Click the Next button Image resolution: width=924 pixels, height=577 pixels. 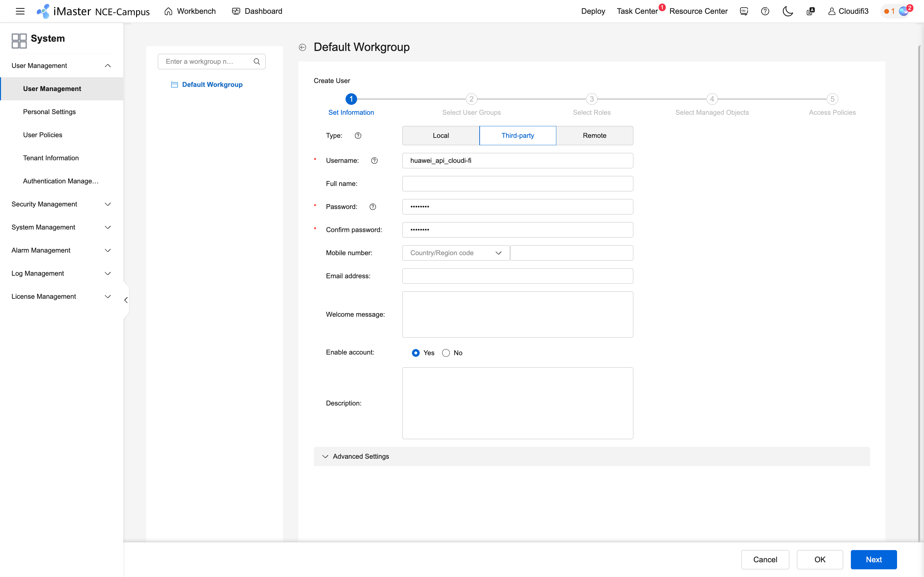pos(874,559)
